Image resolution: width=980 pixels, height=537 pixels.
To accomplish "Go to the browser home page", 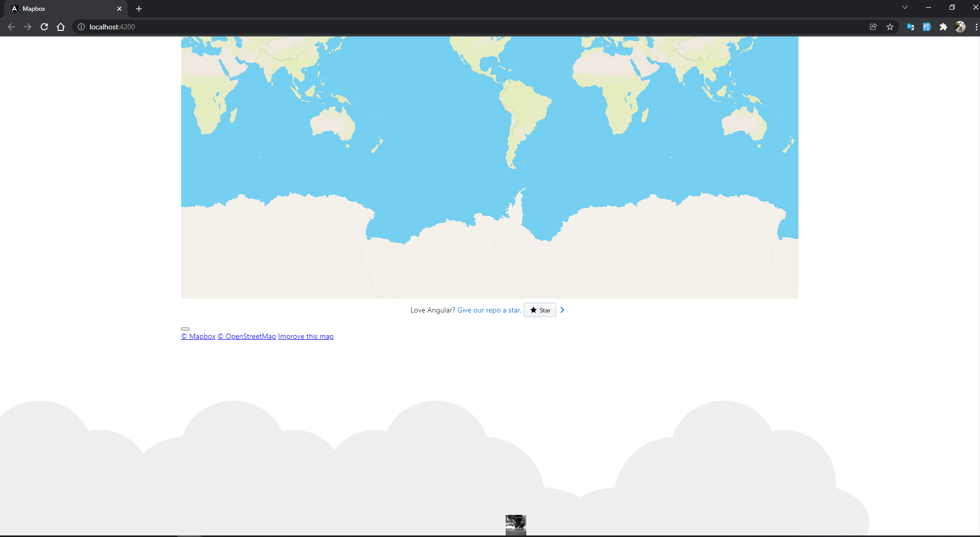I will (x=61, y=27).
